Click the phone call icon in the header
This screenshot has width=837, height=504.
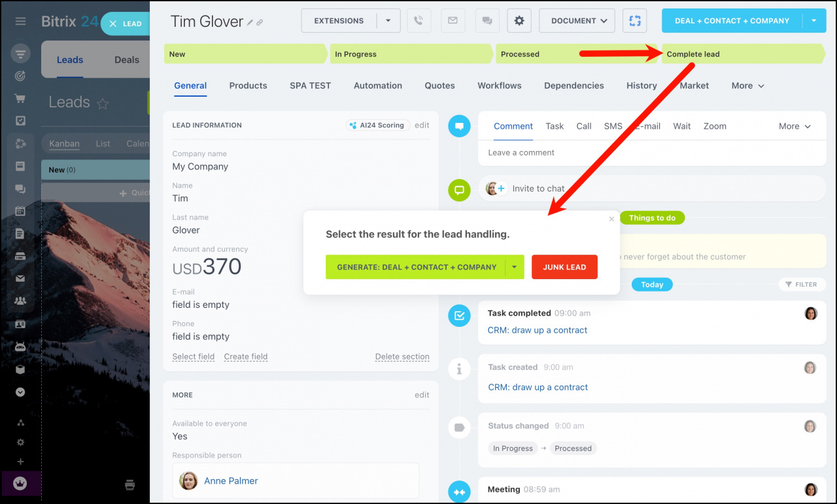pos(418,21)
